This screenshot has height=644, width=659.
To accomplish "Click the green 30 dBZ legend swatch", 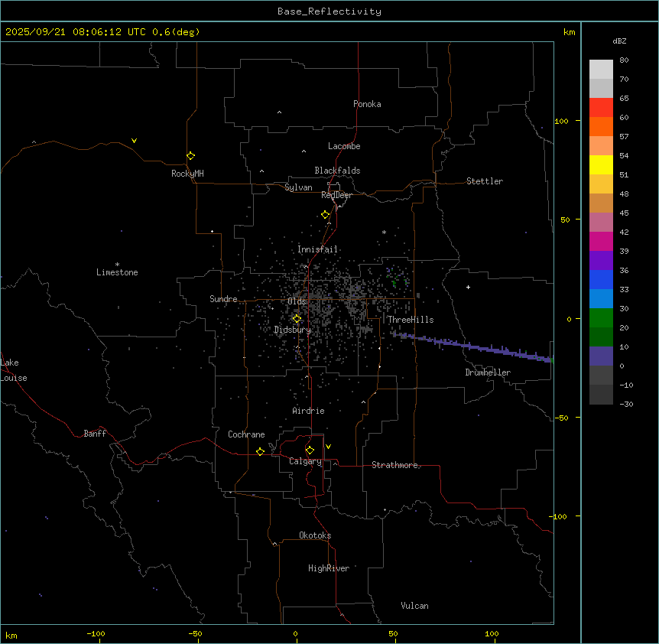I will point(601,317).
